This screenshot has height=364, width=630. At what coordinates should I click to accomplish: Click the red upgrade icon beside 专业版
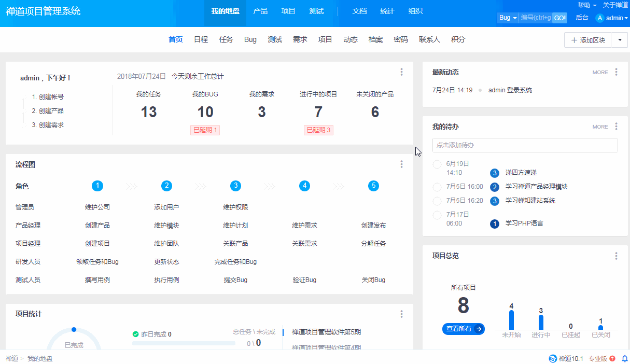click(612, 358)
